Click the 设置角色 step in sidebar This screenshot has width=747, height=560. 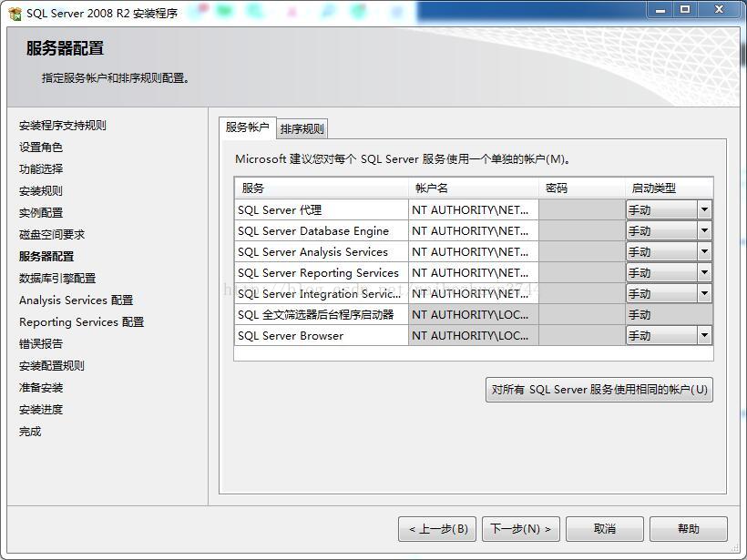[40, 148]
